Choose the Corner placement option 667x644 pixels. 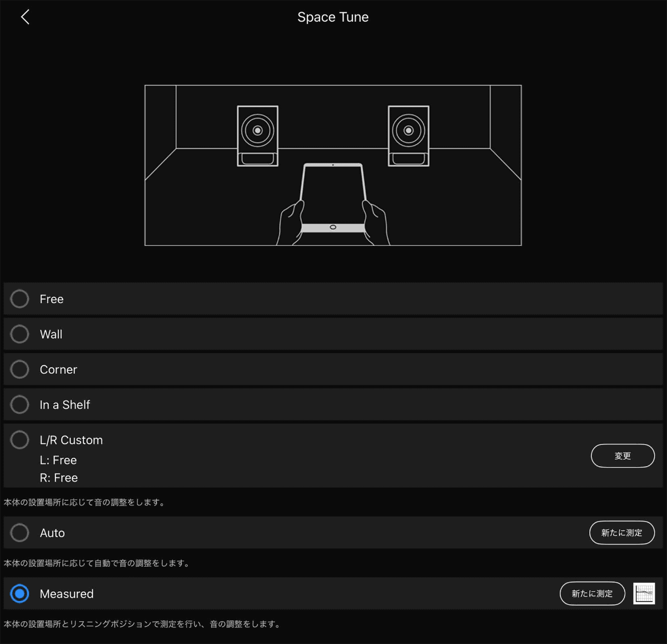[x=20, y=369]
